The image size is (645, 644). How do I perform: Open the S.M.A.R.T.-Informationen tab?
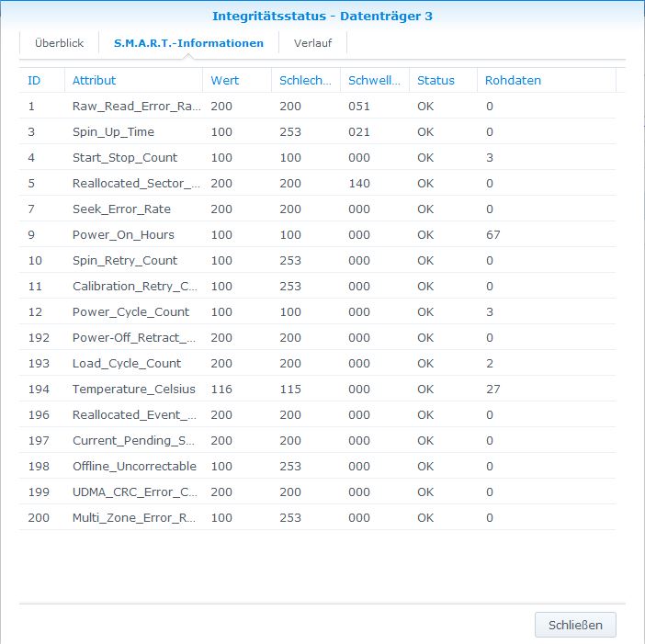188,43
